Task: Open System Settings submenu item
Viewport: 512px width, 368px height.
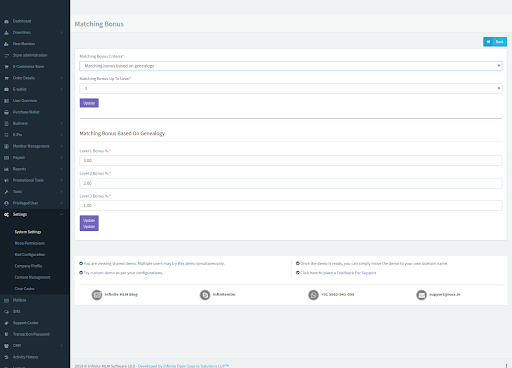Action: [x=28, y=232]
